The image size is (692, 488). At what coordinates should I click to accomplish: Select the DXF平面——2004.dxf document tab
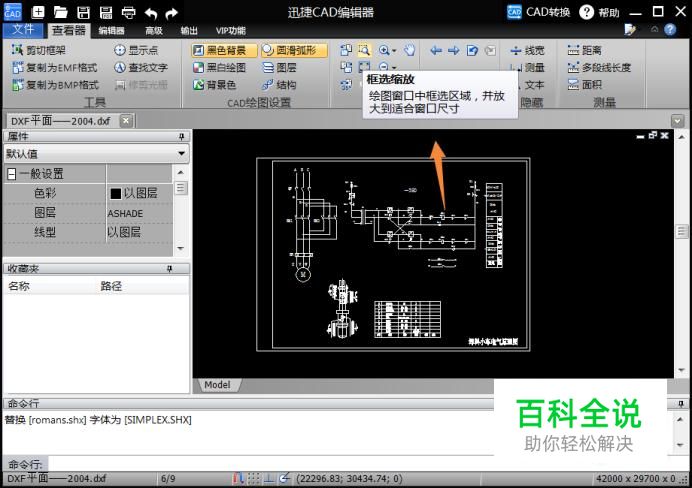point(61,121)
